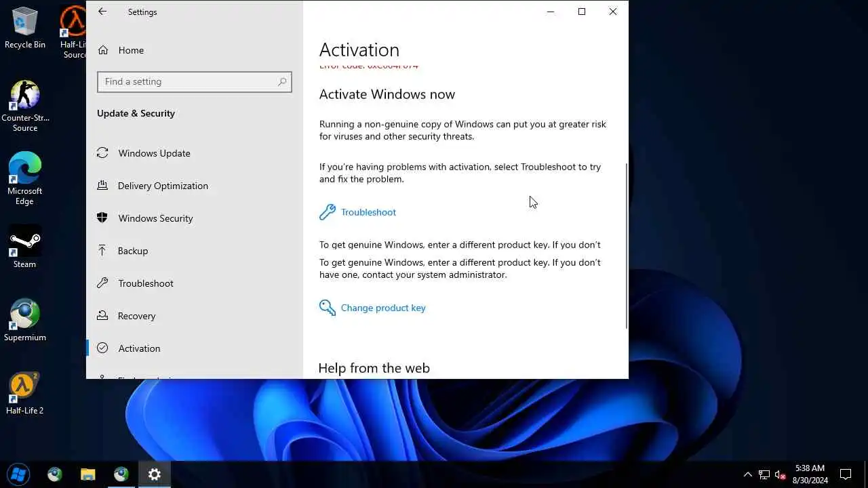The image size is (868, 488).
Task: Focus the Find a setting search box
Action: point(195,81)
